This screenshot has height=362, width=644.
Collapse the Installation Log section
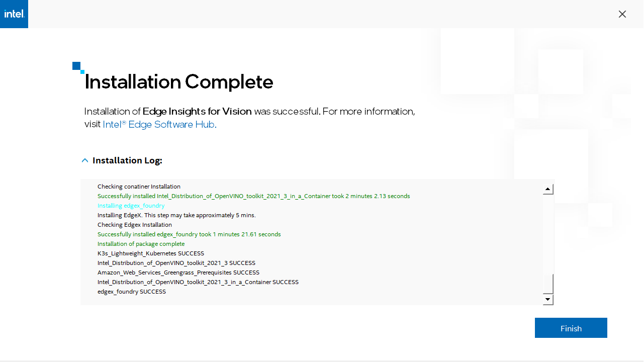coord(85,160)
